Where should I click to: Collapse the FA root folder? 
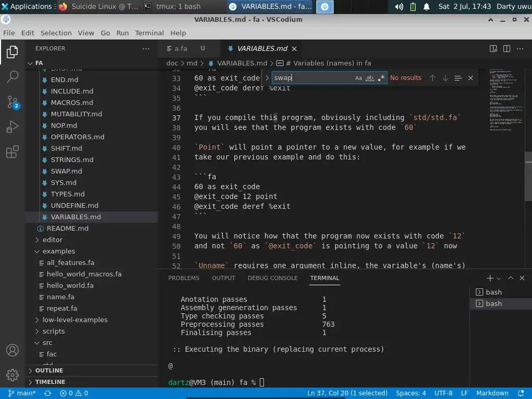click(x=91, y=63)
